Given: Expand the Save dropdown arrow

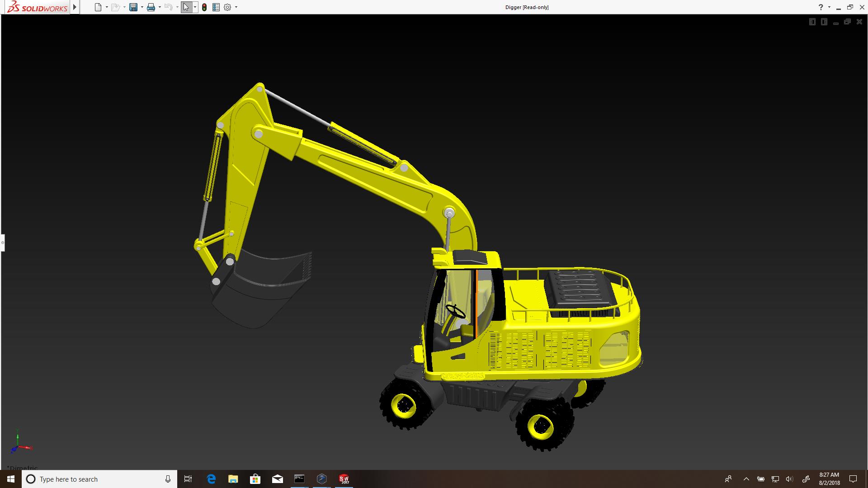Looking at the screenshot, I should pyautogui.click(x=142, y=7).
